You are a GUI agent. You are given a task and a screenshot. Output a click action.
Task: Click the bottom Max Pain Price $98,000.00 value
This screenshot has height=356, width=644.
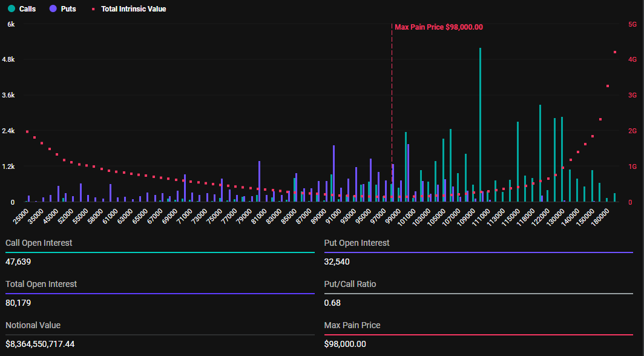[345, 344]
